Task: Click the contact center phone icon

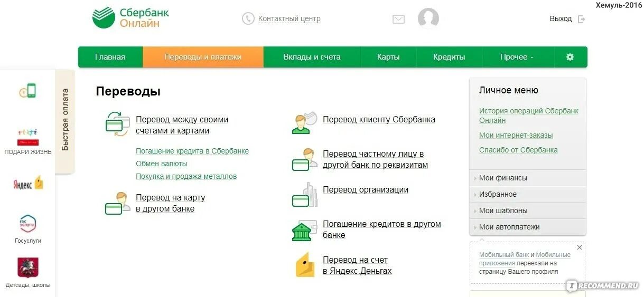Action: tap(248, 18)
